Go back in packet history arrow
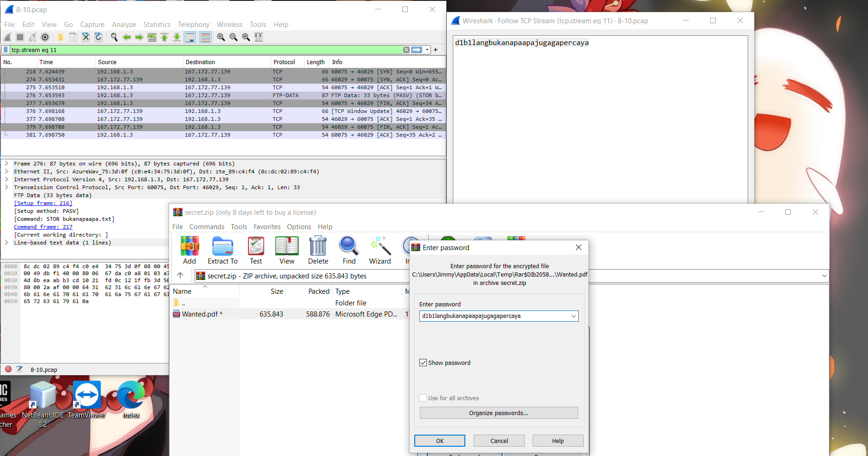 point(126,37)
